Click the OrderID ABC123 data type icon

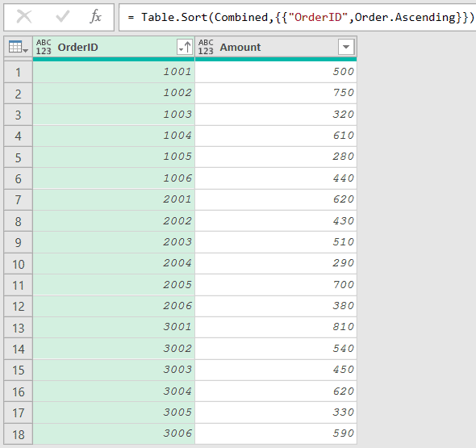click(44, 47)
